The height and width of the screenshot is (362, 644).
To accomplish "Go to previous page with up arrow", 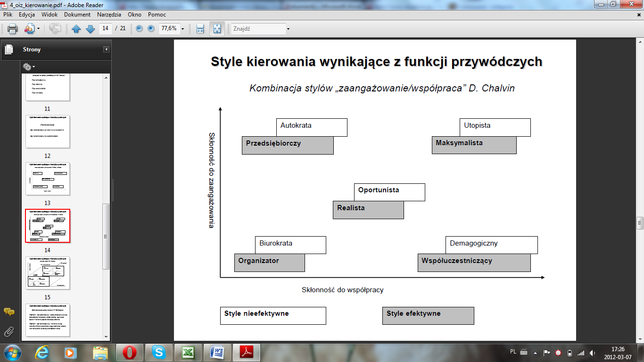I will click(x=76, y=29).
